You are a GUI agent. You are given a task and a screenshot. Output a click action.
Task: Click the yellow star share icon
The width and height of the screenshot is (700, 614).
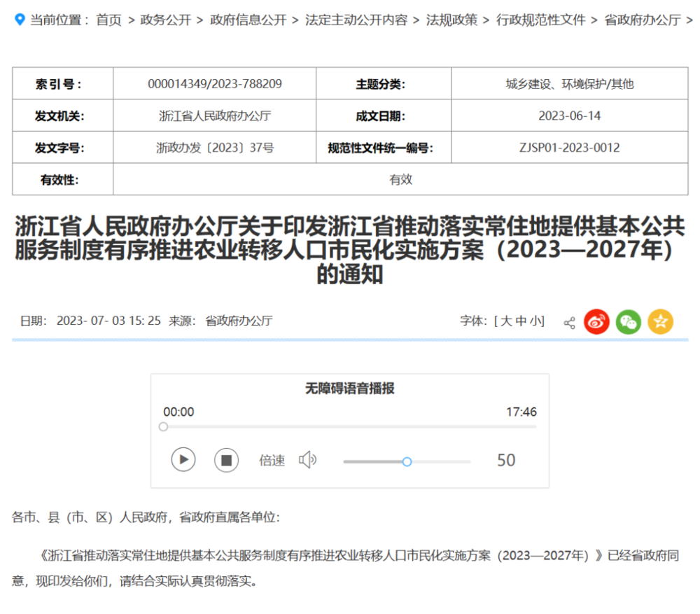point(660,321)
